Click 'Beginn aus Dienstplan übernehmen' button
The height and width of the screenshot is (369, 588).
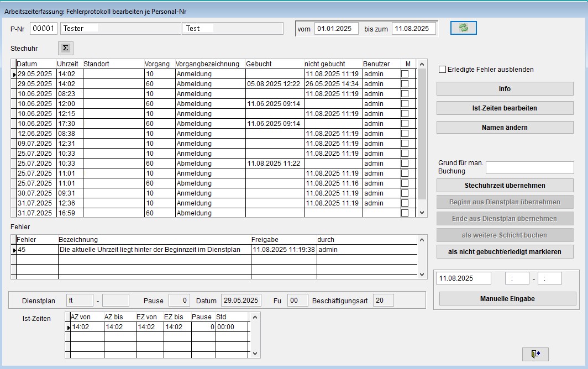505,202
